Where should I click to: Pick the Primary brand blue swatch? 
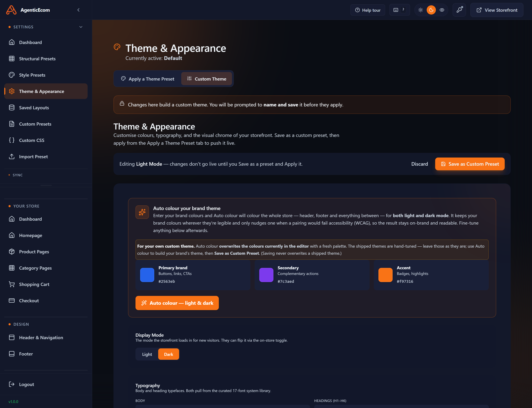coord(147,275)
